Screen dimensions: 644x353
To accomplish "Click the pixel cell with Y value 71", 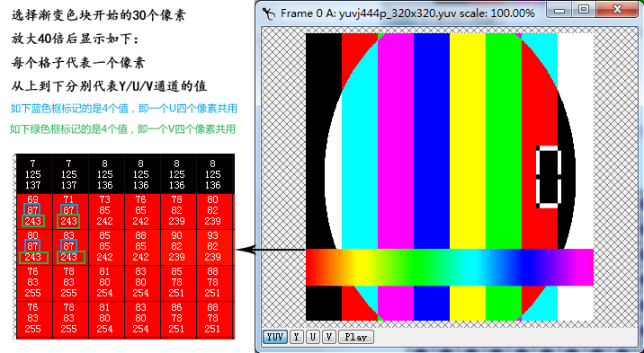I will [x=70, y=212].
